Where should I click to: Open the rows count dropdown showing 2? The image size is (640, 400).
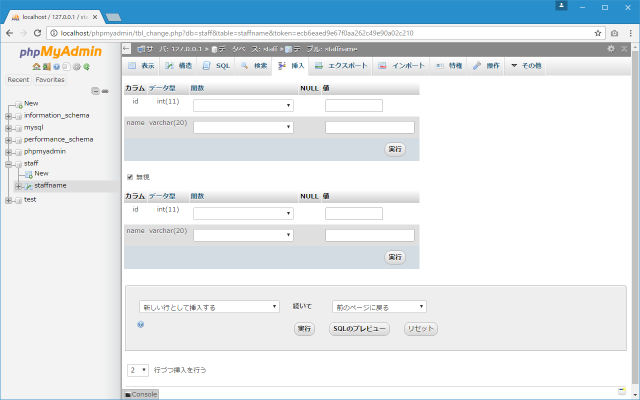click(x=138, y=370)
